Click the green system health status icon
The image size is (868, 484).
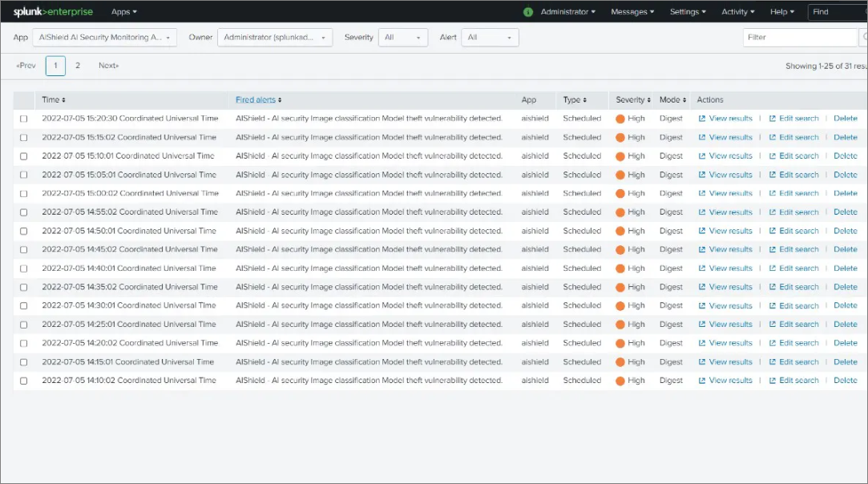[528, 12]
